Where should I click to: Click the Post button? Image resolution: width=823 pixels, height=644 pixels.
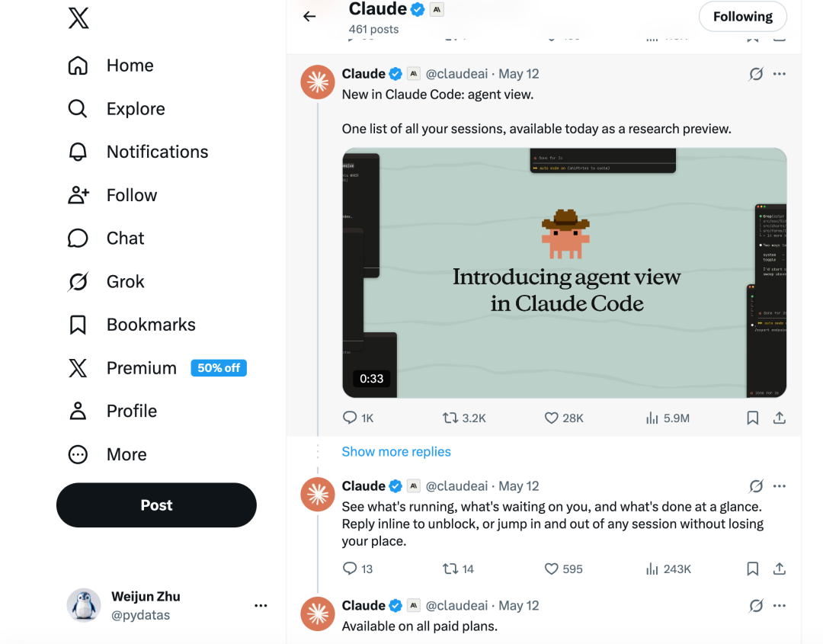coord(156,505)
